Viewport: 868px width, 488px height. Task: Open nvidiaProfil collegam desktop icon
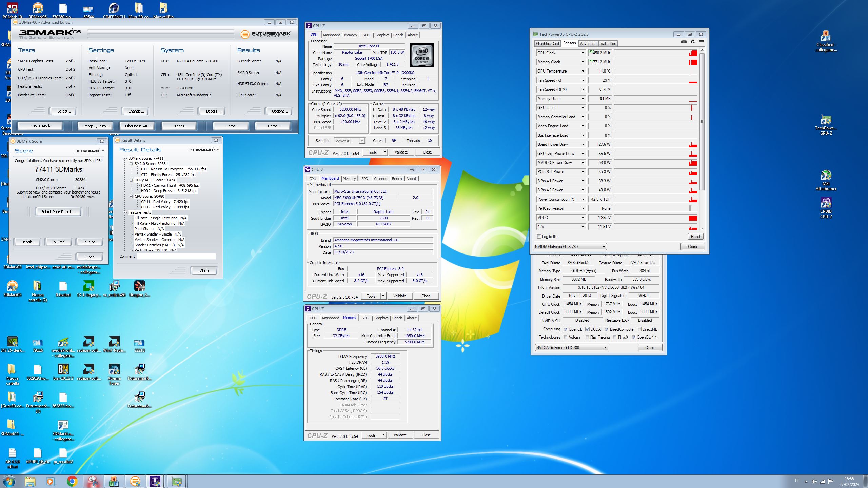pos(63,347)
